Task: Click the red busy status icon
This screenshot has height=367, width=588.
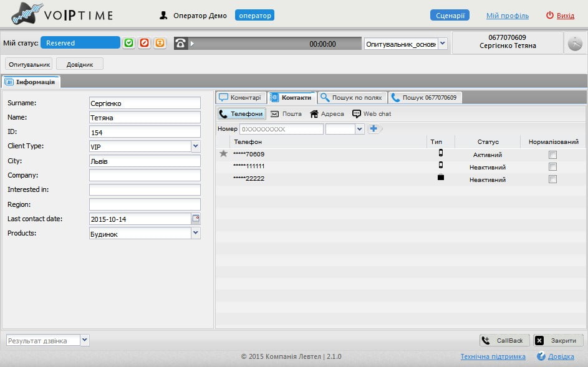Action: pyautogui.click(x=144, y=43)
